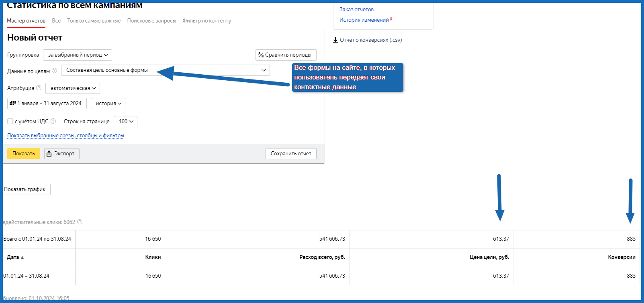Image resolution: width=644 pixels, height=303 pixels.
Task: Enable the с учётом НДС checkbox
Action: tap(10, 121)
